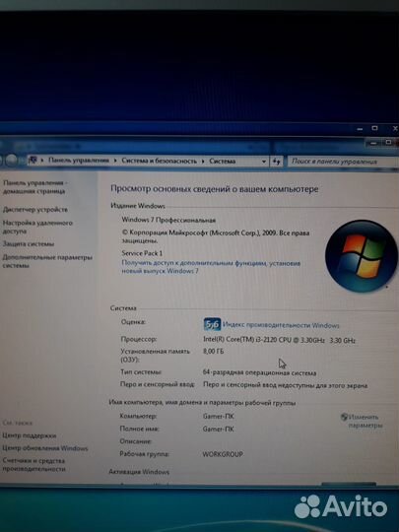Image resolution: width=399 pixels, height=532 pixels.
Task: Focus the Поиск в панели управления field
Action: point(343,162)
